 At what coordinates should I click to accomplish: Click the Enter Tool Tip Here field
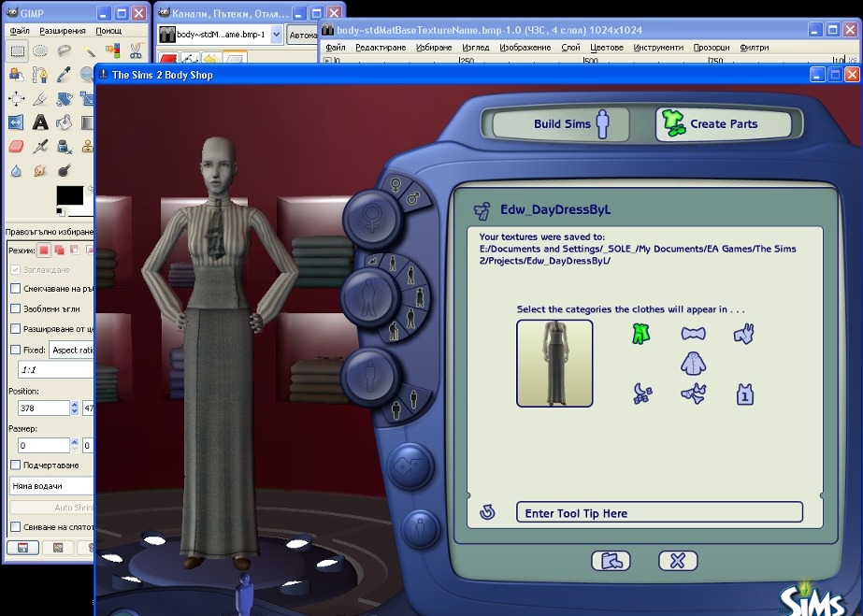point(659,512)
